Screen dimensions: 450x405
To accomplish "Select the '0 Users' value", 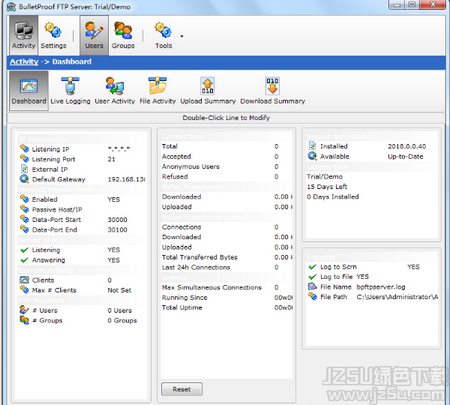I will (120, 310).
